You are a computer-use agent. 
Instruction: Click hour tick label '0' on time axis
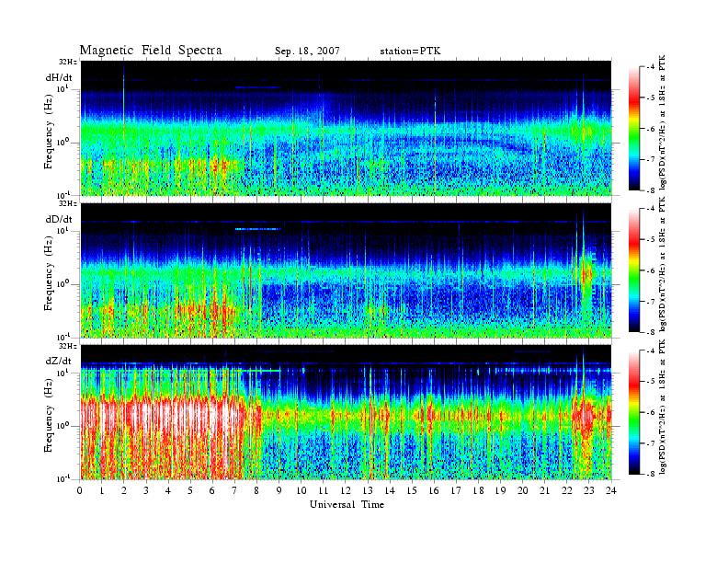(x=80, y=490)
